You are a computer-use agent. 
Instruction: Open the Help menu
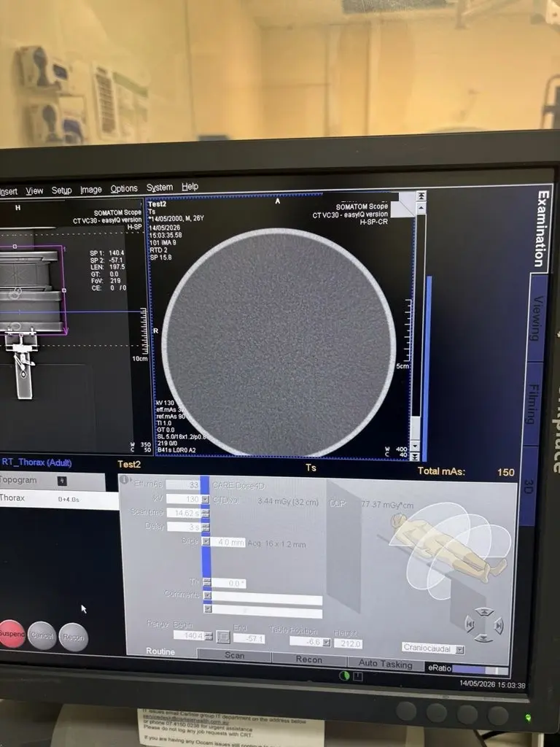click(x=190, y=187)
